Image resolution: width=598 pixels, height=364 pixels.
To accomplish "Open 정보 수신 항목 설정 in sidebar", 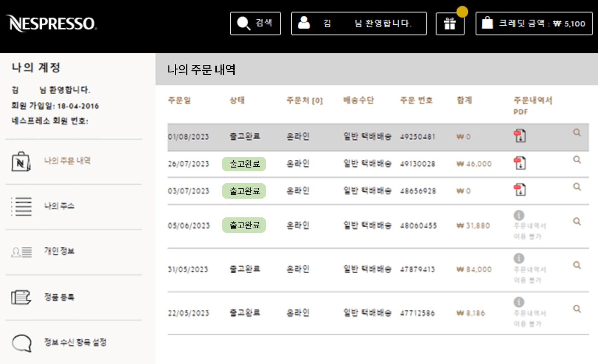I will [x=75, y=342].
